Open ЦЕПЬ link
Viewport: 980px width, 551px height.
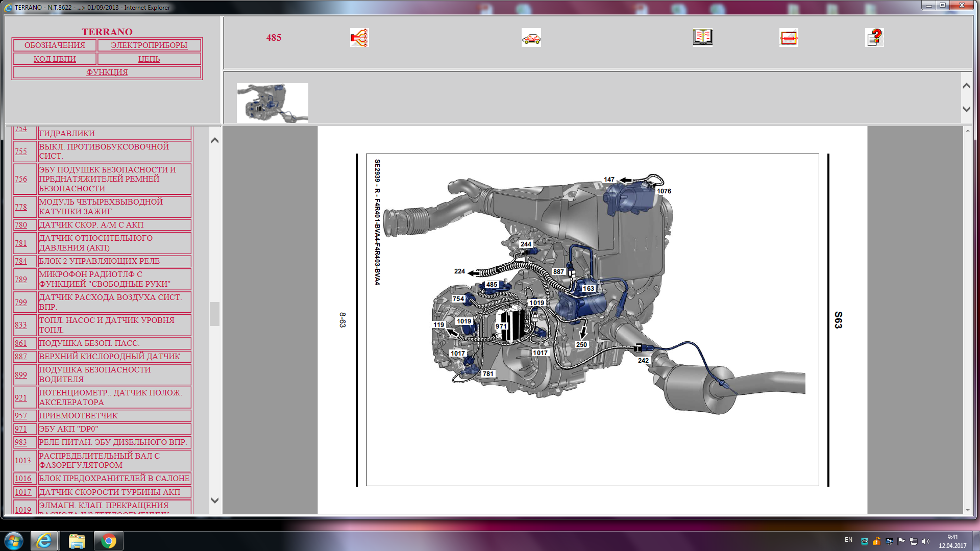(x=149, y=59)
